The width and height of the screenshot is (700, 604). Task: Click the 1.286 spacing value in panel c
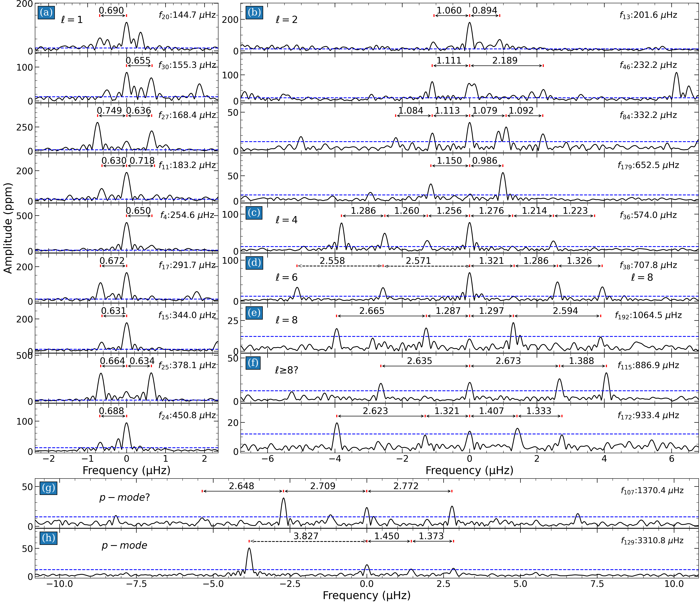pyautogui.click(x=363, y=211)
